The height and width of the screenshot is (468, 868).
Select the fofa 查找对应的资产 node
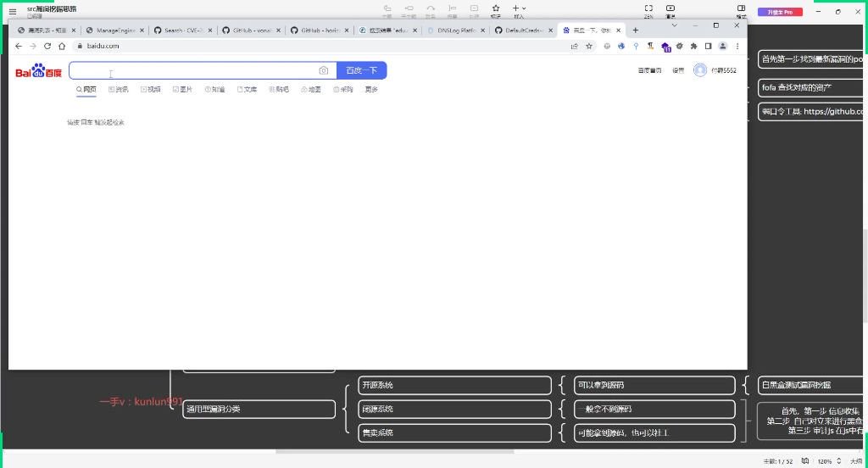810,87
